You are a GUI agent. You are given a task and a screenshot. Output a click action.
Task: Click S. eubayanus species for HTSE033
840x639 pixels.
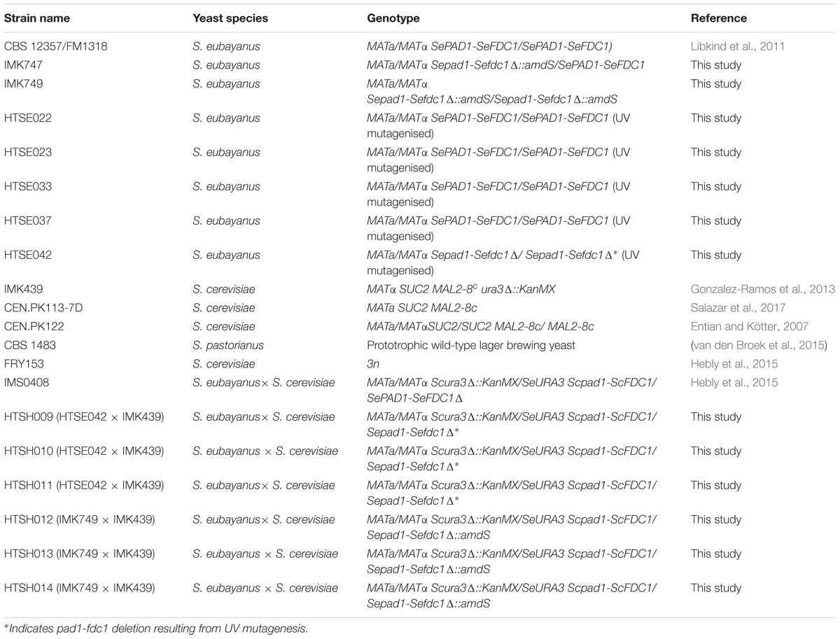[x=226, y=187]
